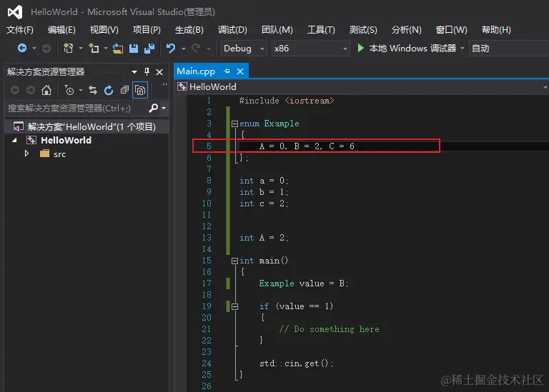Open the 工具(T) menu

(321, 30)
